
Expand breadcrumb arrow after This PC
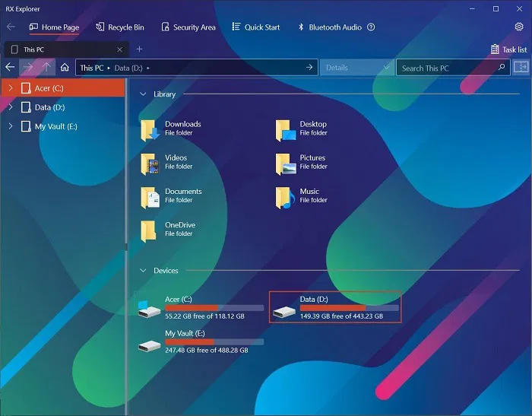tap(109, 68)
